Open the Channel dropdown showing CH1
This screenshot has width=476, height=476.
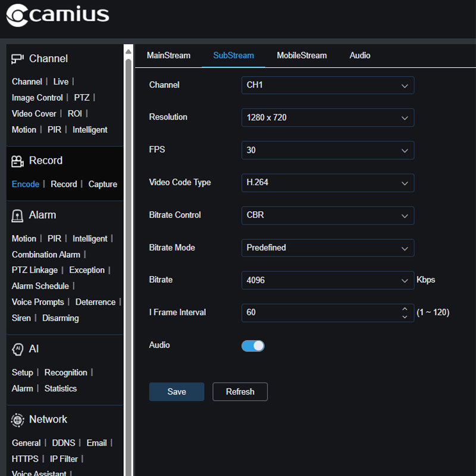click(x=327, y=85)
